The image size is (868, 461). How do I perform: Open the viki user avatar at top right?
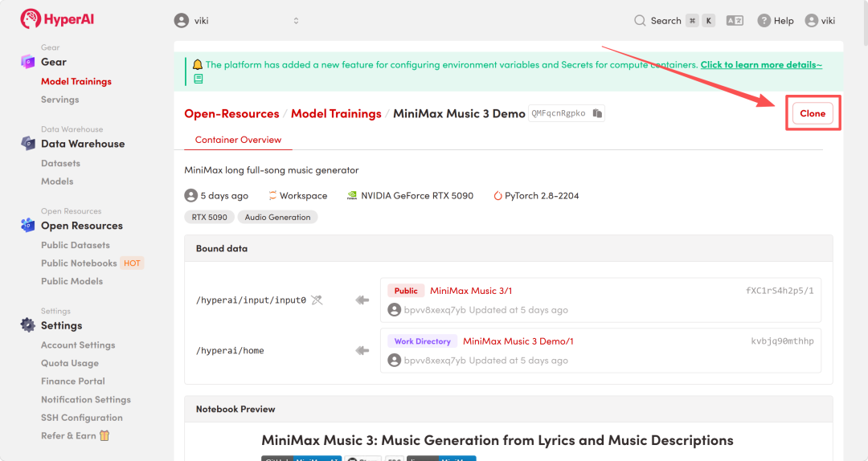812,20
